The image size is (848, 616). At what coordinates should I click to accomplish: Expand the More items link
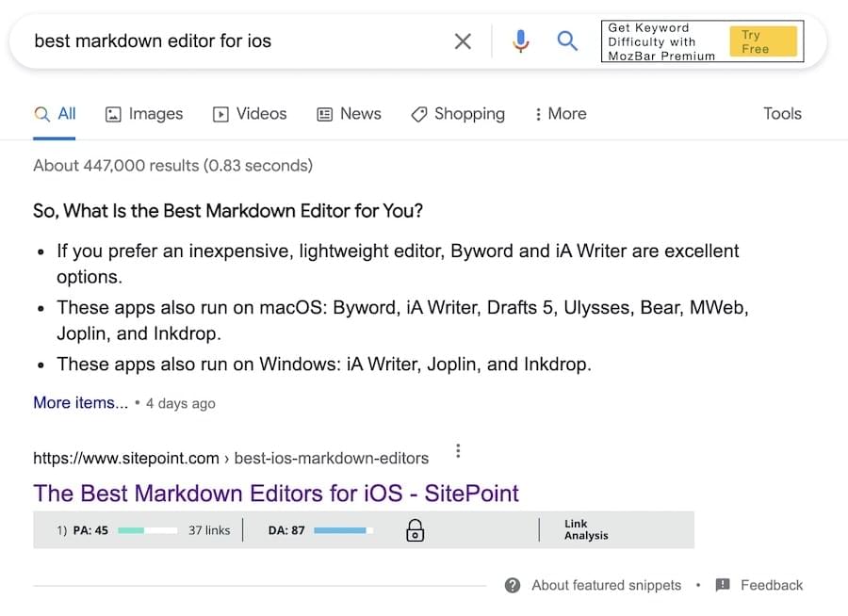[x=80, y=403]
